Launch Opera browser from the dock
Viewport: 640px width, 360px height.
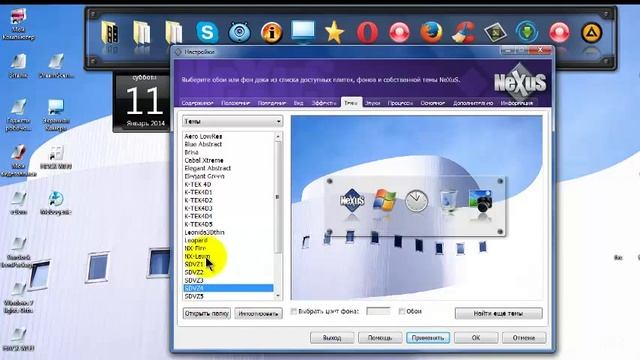tap(367, 32)
